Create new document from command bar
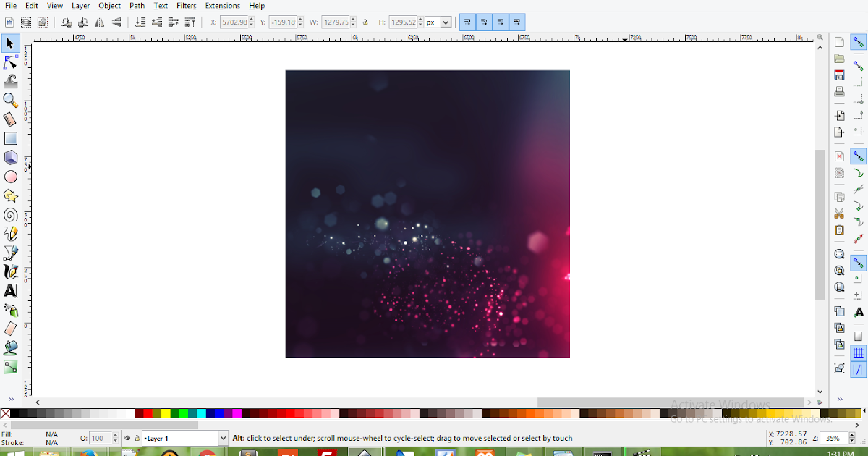Image resolution: width=868 pixels, height=456 pixels. click(839, 42)
